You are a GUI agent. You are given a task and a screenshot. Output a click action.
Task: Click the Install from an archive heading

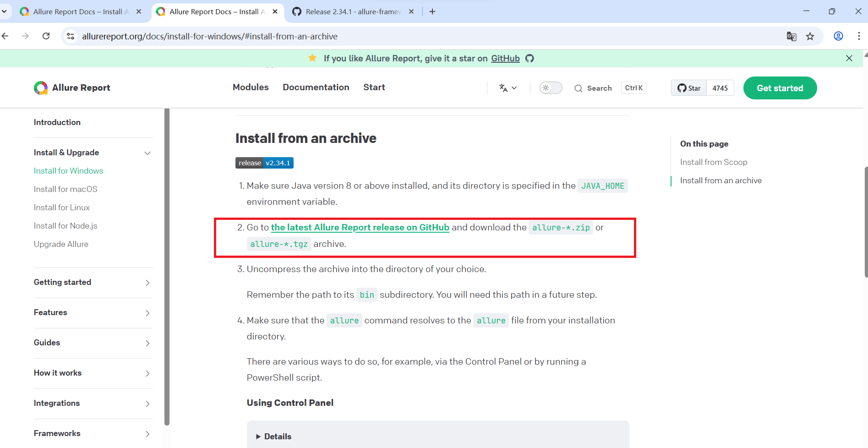306,138
